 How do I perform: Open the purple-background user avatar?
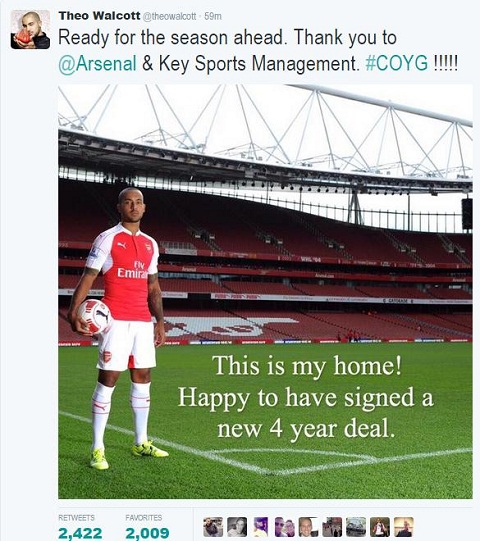point(261,527)
